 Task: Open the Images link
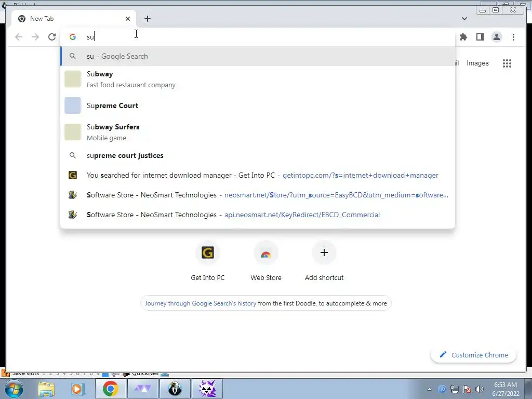click(477, 63)
